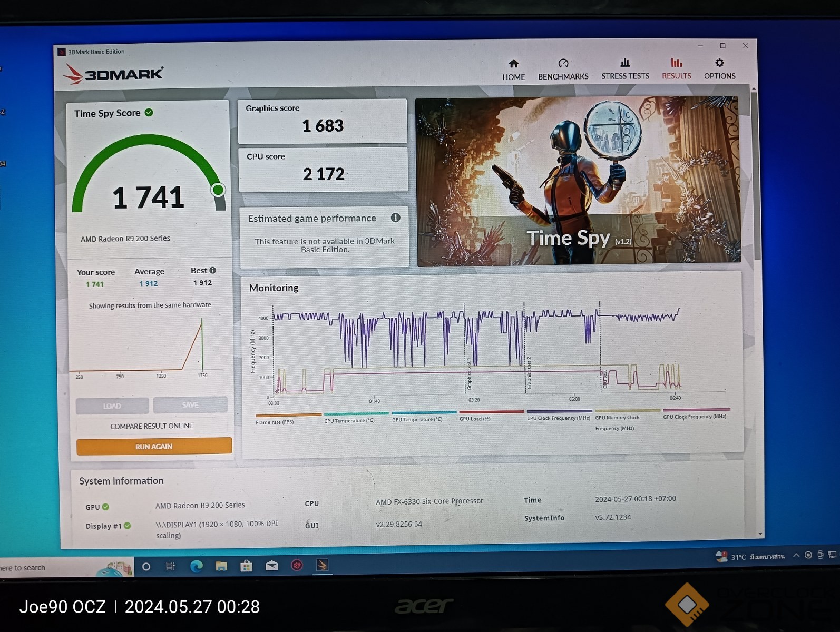Click the 31°C weather widget in the taskbar

click(x=750, y=557)
